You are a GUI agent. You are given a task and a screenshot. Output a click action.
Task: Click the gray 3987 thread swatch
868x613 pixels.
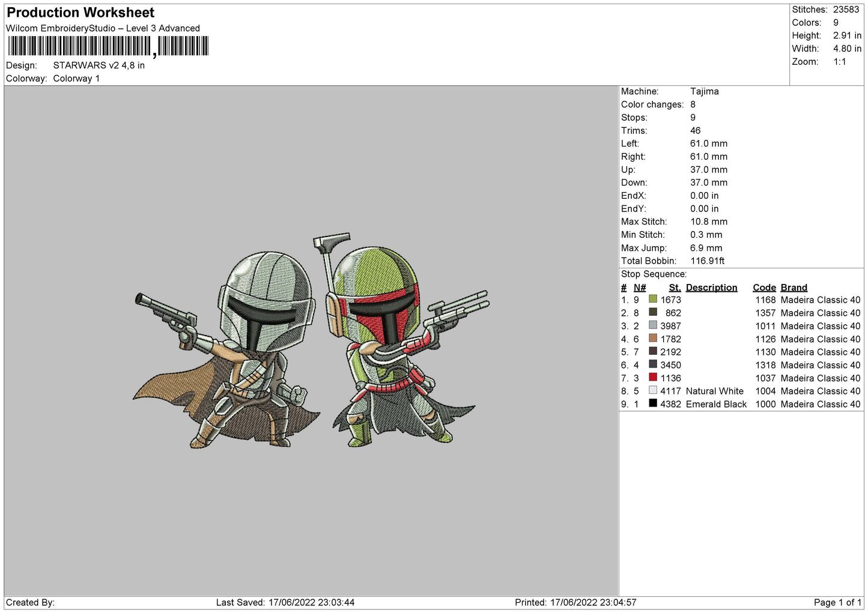coord(652,325)
